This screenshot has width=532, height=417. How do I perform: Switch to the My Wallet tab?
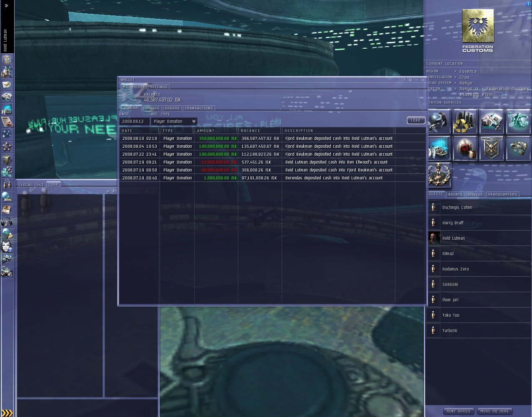[134, 87]
